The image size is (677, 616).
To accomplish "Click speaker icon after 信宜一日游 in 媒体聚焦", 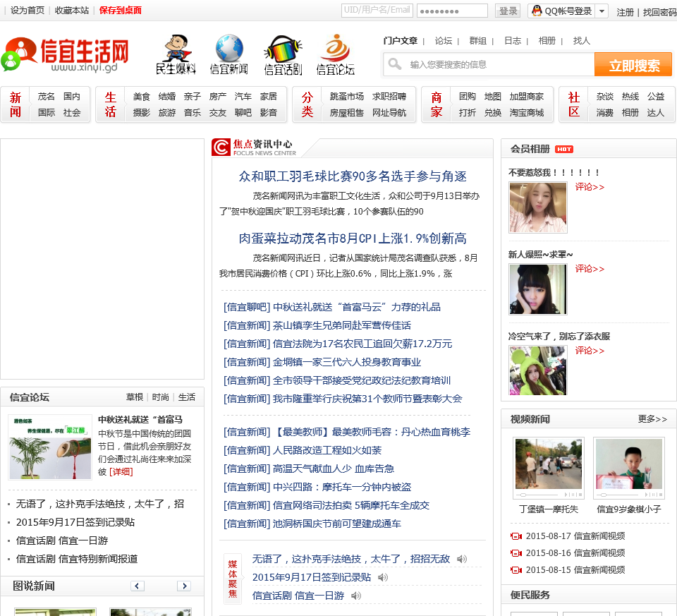I will point(356,596).
